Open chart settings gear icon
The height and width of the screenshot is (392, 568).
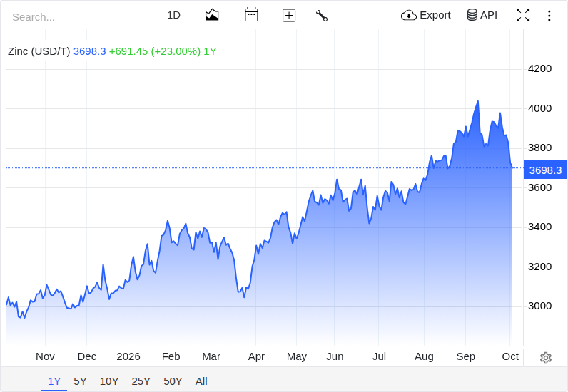point(546,358)
